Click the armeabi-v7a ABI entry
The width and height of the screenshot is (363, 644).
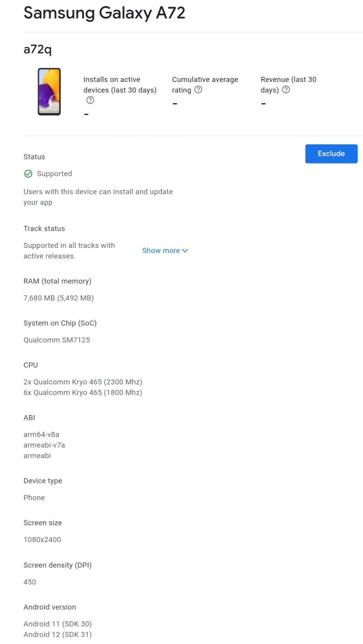coord(44,445)
